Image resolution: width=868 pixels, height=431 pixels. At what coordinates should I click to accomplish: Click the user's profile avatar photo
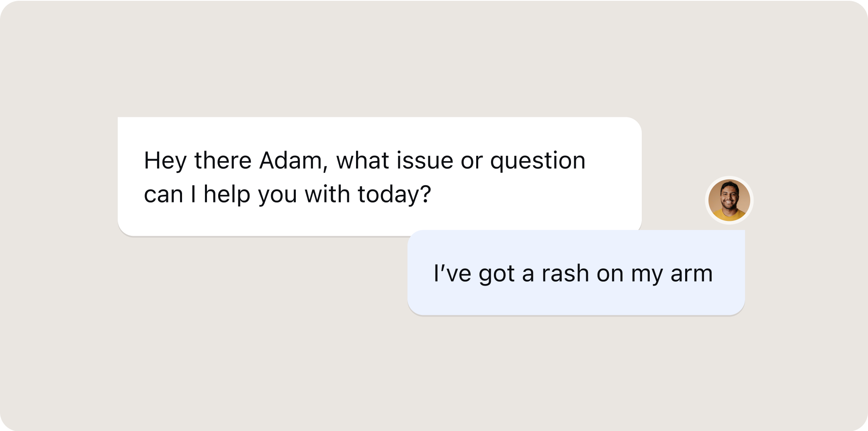click(729, 200)
